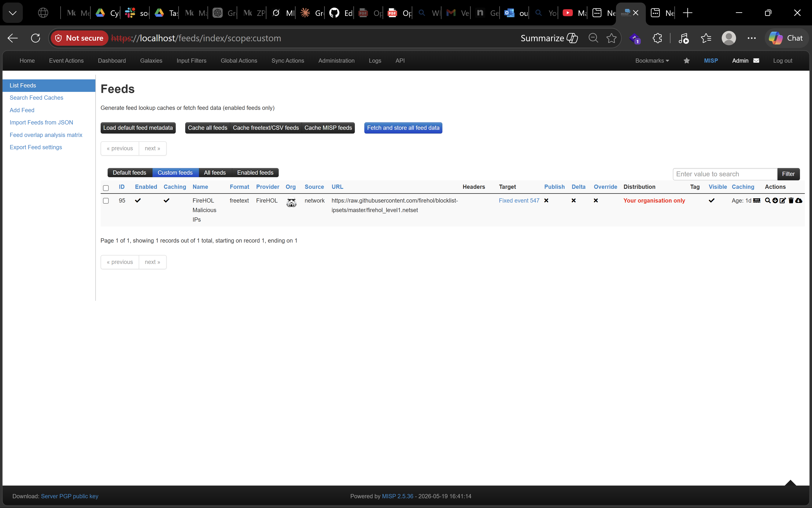Open Logs menu
The image size is (812, 508).
point(375,61)
